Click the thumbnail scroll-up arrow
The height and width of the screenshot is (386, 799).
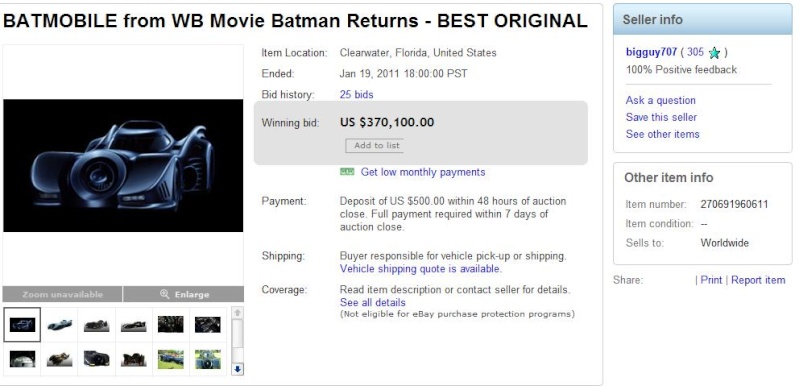click(237, 313)
